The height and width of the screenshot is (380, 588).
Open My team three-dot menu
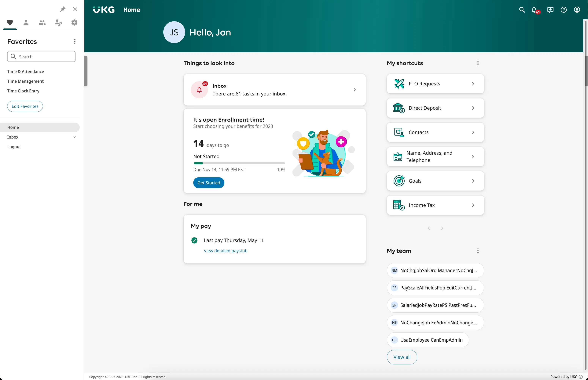pos(478,251)
